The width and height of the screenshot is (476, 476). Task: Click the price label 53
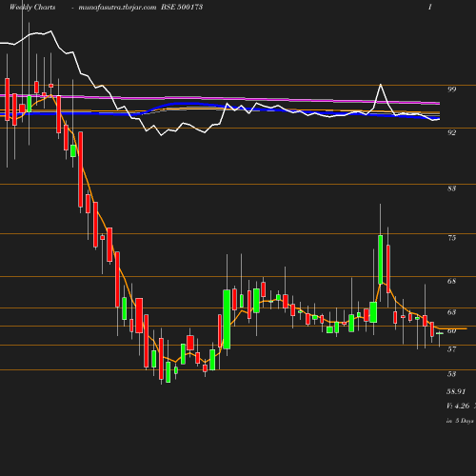(x=452, y=374)
